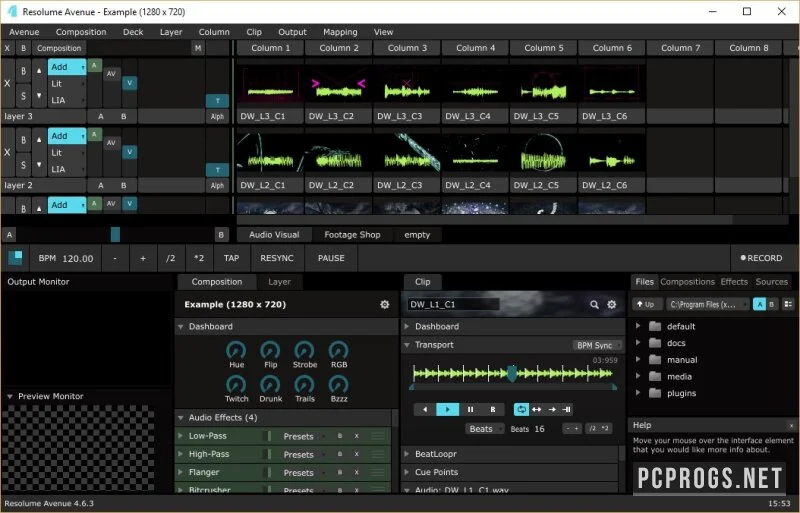Tap the tempo with TAP
This screenshot has width=800, height=513.
coord(231,258)
